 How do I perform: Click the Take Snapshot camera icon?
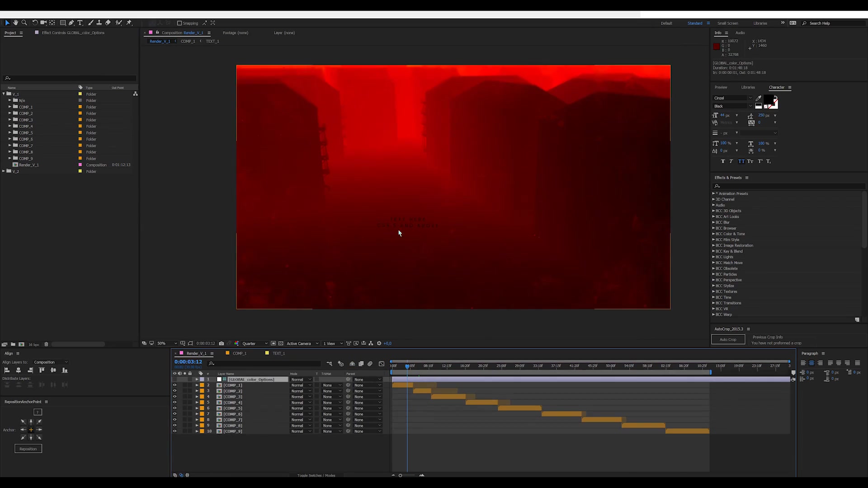pos(221,343)
